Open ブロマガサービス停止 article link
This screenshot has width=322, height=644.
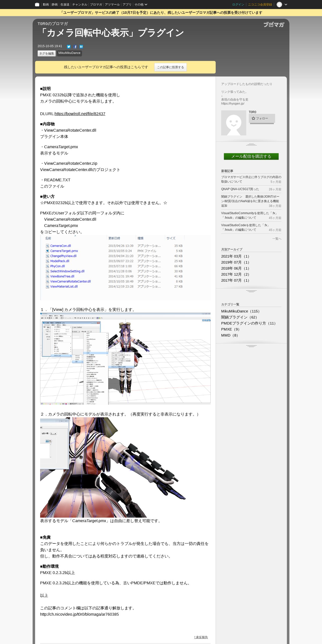[x=251, y=179]
